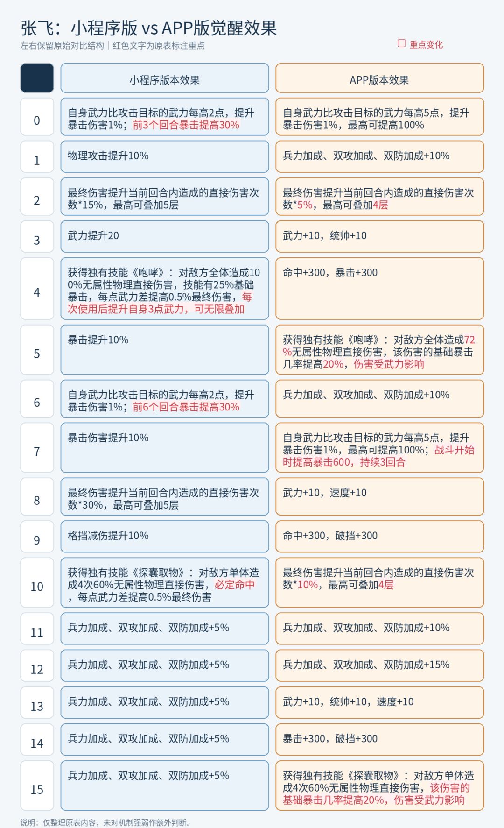Click the subtitle 左右保留原始对比结构

(62, 46)
